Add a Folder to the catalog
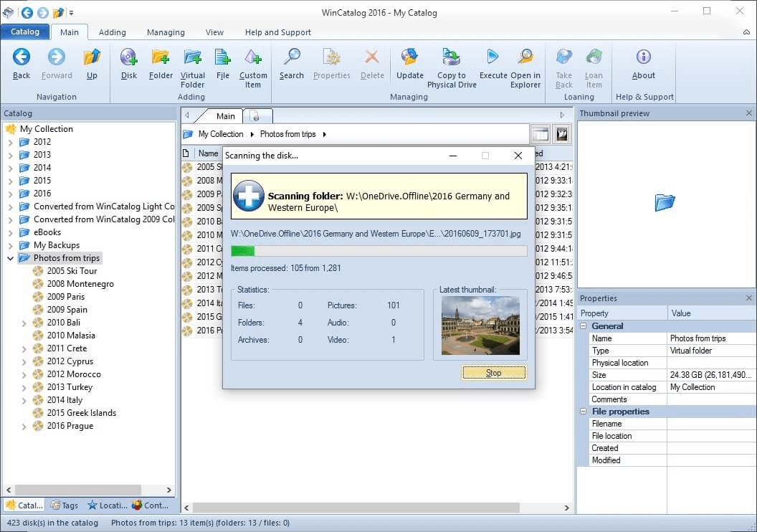This screenshot has width=757, height=532. point(161,57)
